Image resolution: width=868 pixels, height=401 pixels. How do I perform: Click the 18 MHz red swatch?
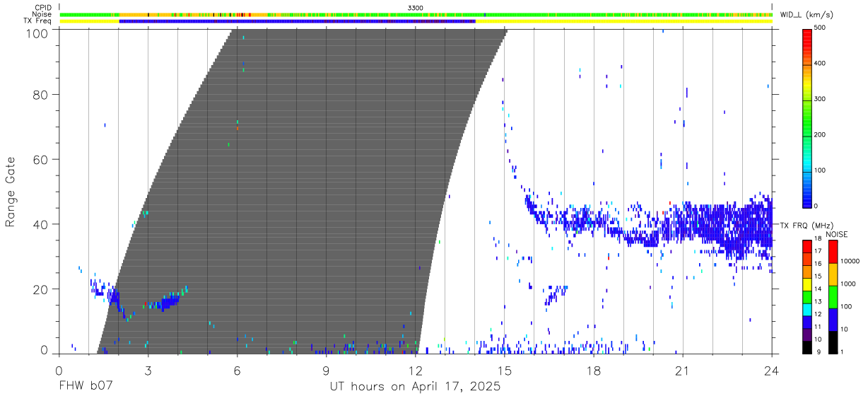[x=807, y=245]
